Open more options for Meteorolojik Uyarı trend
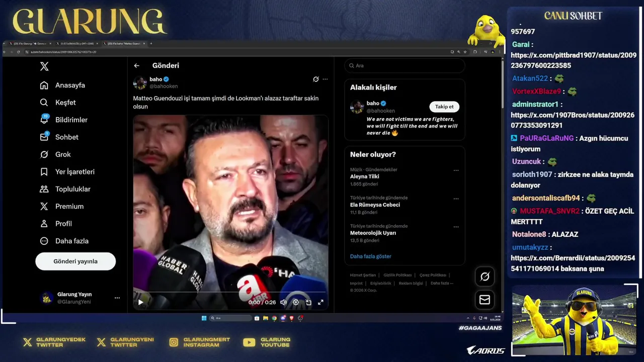This screenshot has width=644, height=362. 456,227
